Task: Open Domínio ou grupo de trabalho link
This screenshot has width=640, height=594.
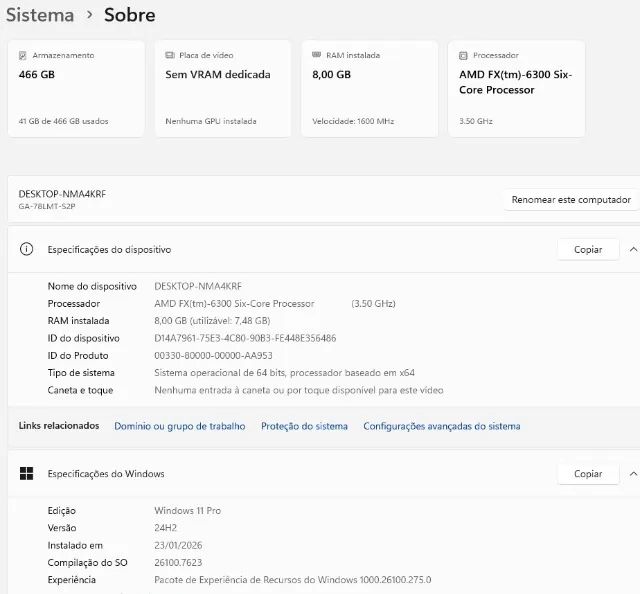Action: pos(180,426)
